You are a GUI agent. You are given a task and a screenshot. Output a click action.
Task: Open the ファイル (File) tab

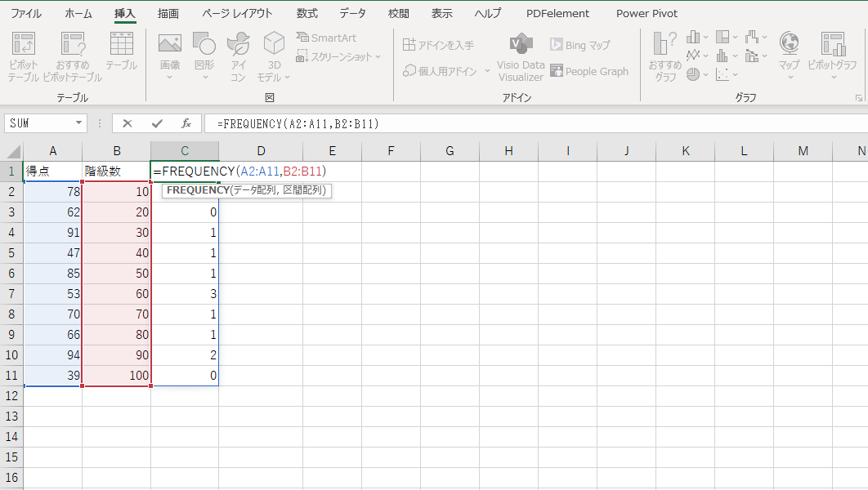pyautogui.click(x=26, y=14)
